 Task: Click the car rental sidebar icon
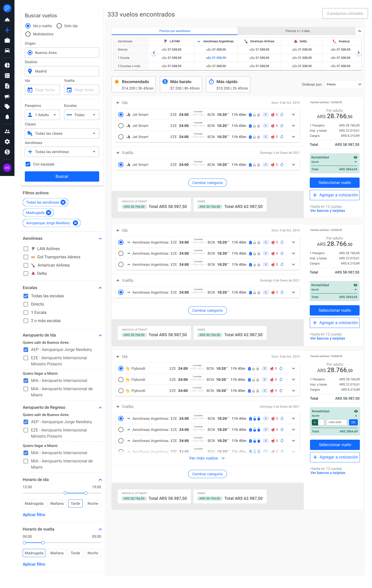coord(7,51)
